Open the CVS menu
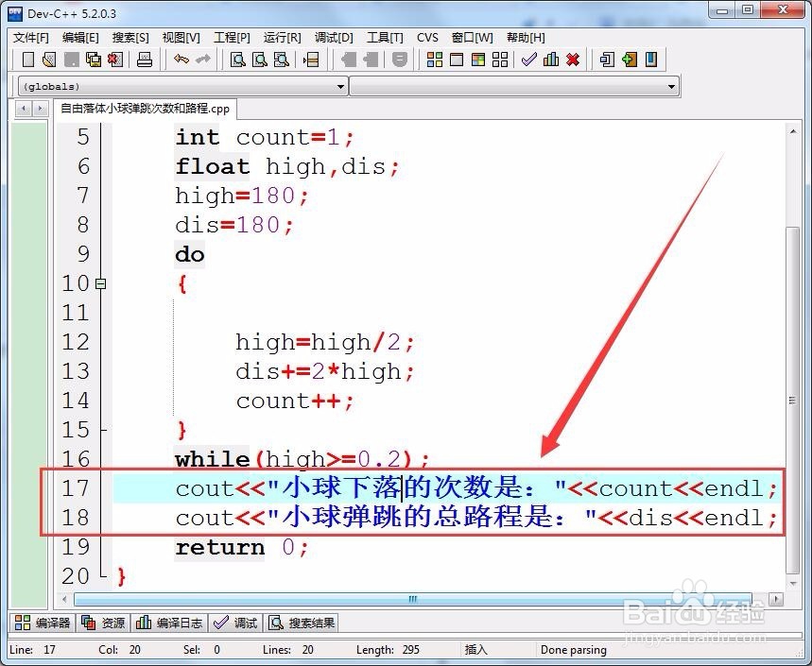 (x=427, y=37)
